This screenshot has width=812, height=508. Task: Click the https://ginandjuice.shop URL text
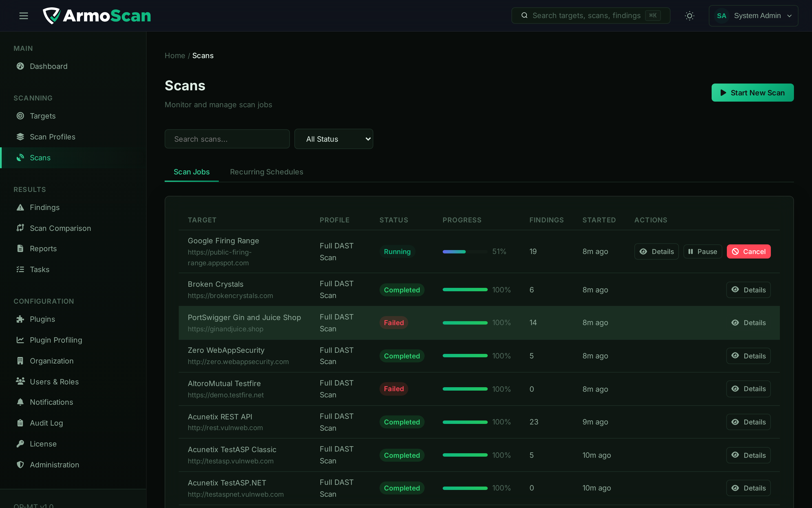point(226,329)
